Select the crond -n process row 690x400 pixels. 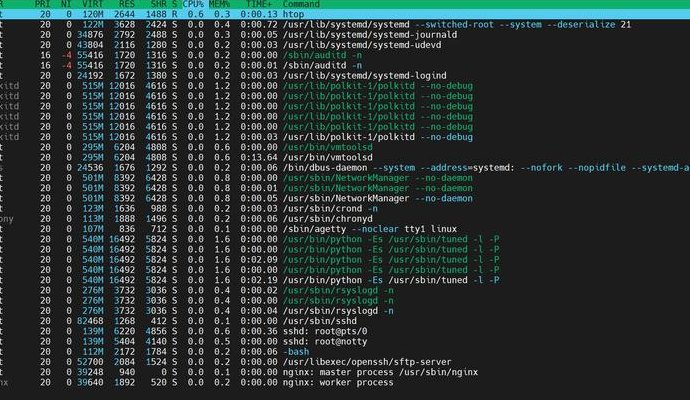click(x=345, y=209)
